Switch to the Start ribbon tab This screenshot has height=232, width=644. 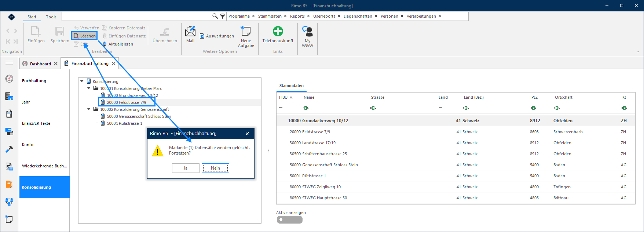32,17
